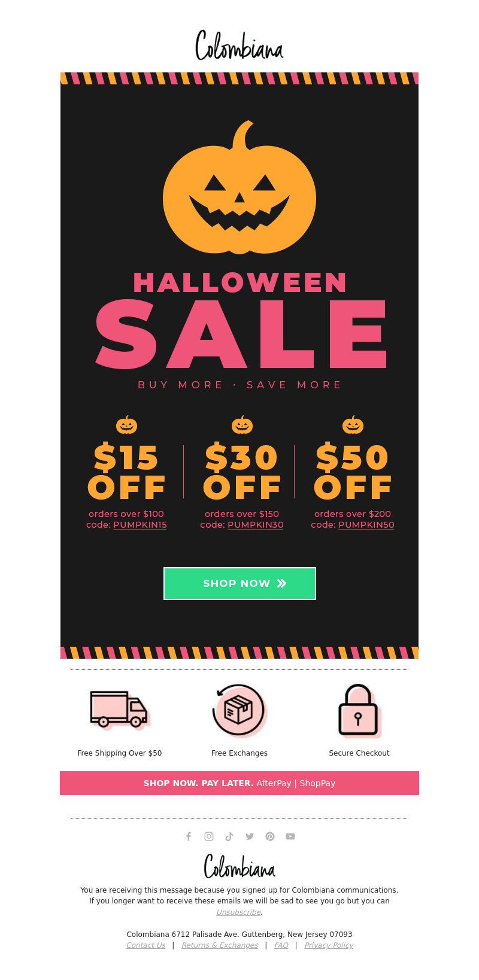Open Returns & Exchanges link
This screenshot has width=479, height=980.
(220, 945)
